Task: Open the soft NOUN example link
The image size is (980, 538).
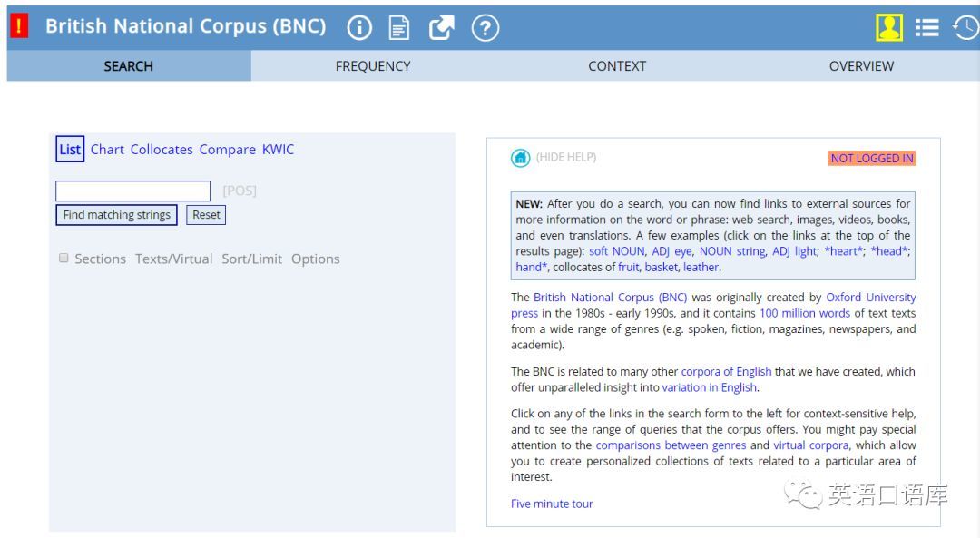Action: pos(617,251)
